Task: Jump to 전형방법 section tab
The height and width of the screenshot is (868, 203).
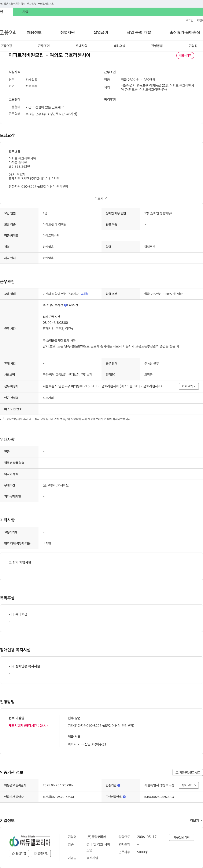Action: click(x=157, y=46)
